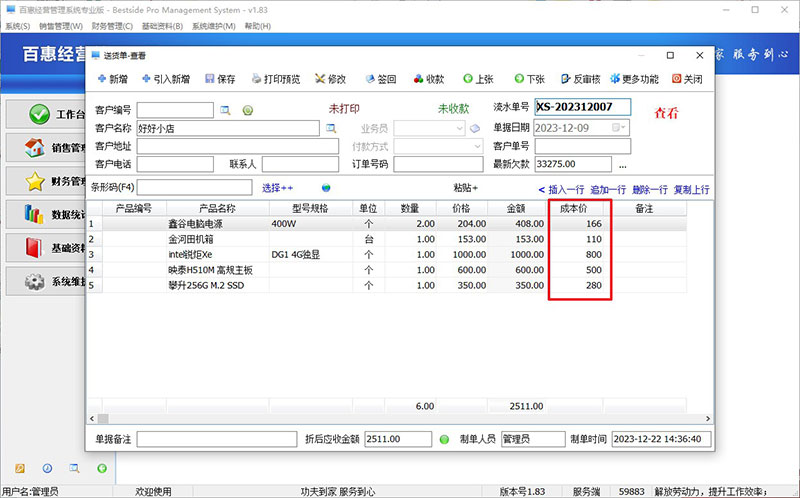Image resolution: width=800 pixels, height=498 pixels.
Task: Click the 签回 toolbar button
Action: click(381, 79)
